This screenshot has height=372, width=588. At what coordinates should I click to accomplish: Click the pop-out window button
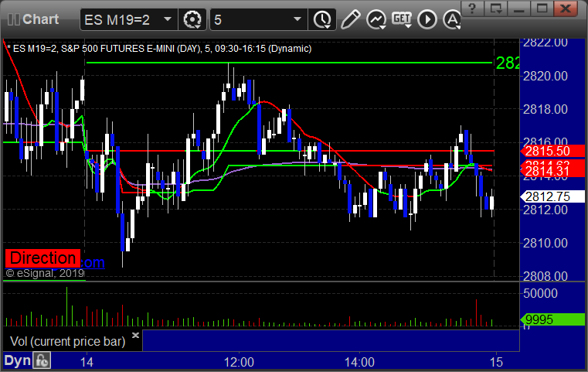[495, 9]
